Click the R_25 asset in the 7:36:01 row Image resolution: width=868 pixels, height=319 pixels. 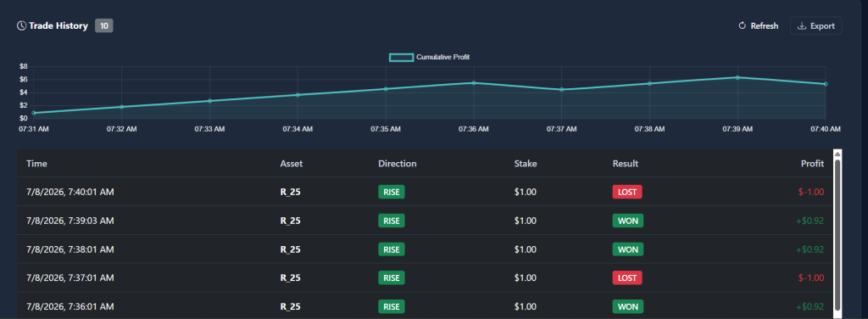pos(290,307)
